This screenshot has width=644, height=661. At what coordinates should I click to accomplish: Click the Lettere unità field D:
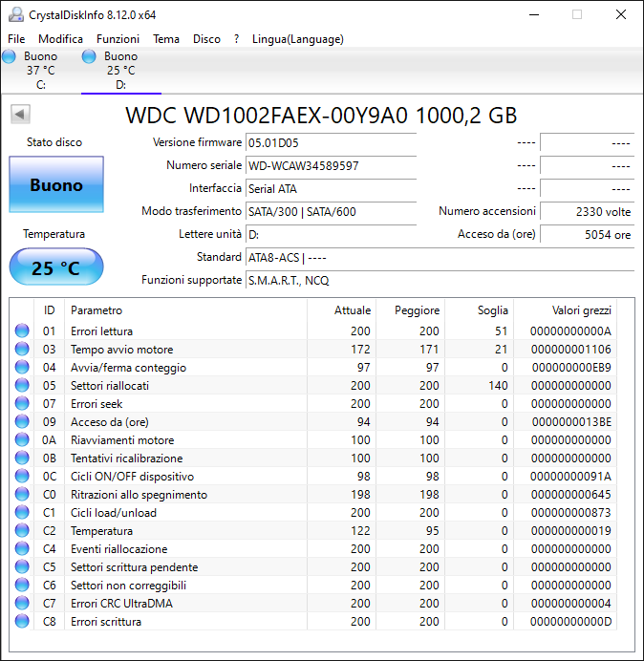click(x=331, y=234)
